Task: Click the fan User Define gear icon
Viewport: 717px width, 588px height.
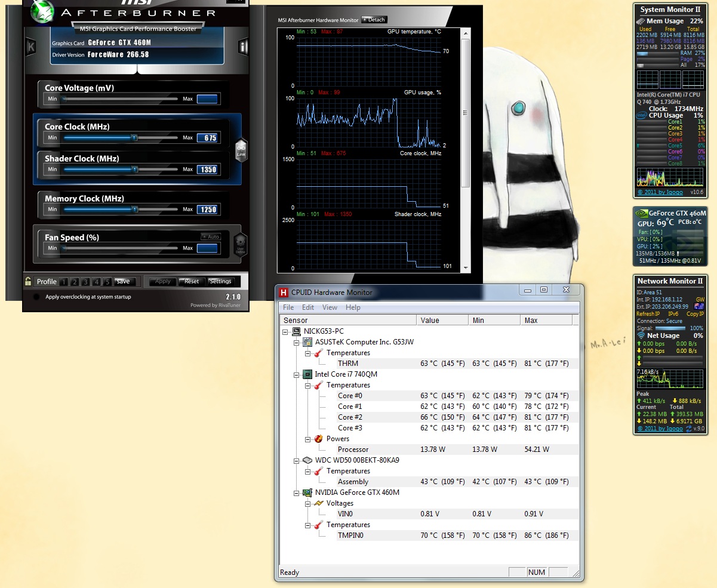Action: point(240,245)
